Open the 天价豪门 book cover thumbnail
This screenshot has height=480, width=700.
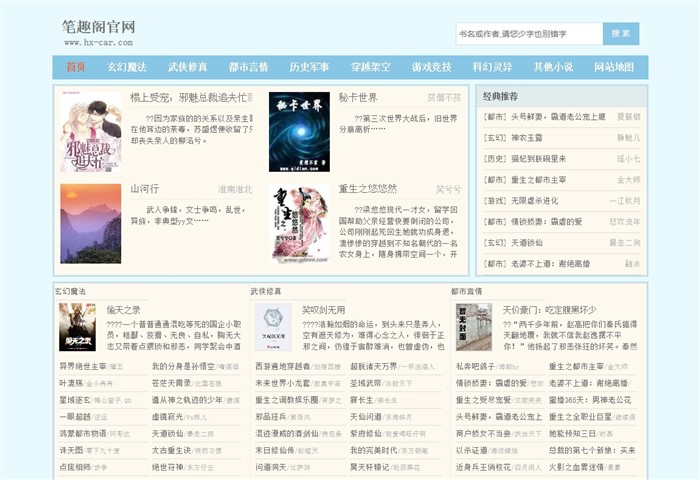(x=474, y=327)
